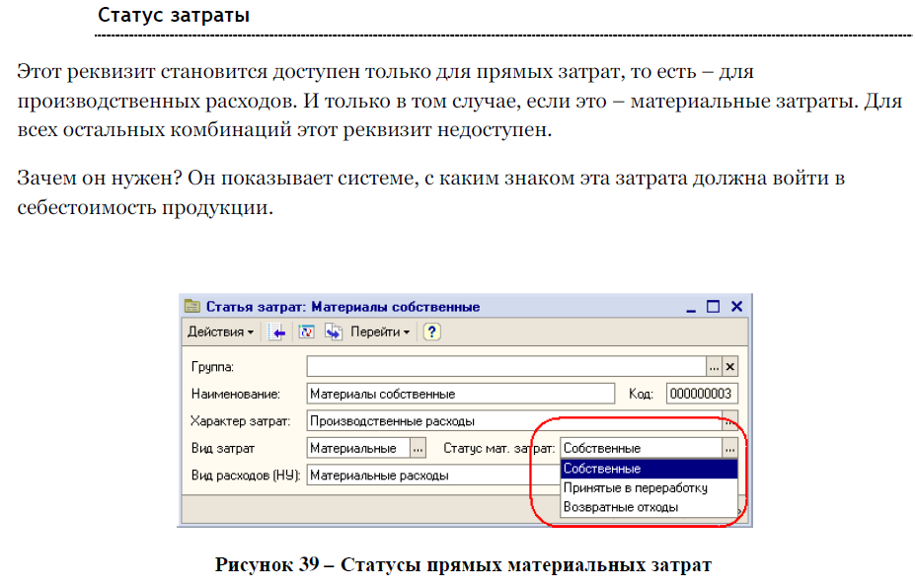
Task: Click the Статус мат. затрат field value
Action: point(641,448)
